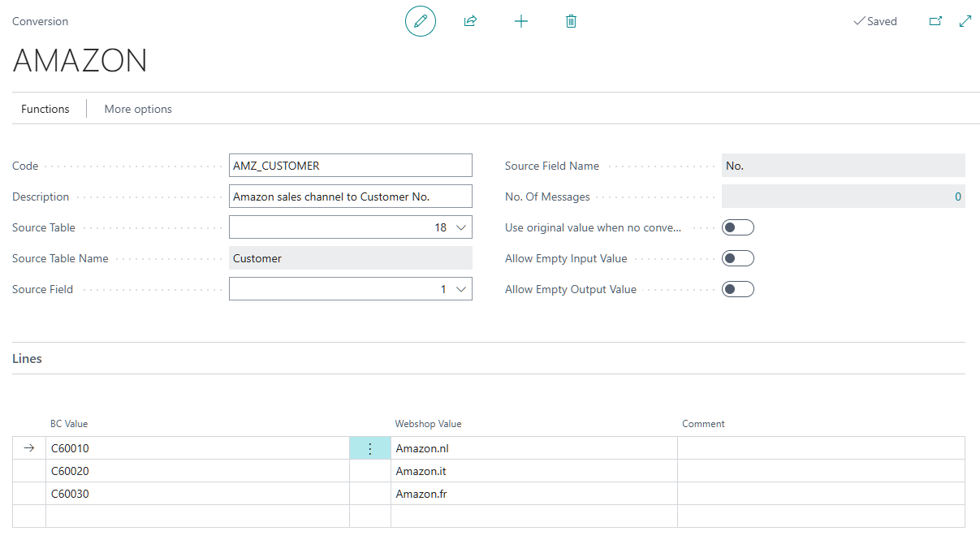This screenshot has height=540, width=980.
Task: Click Comment cell in Amazon.nl row
Action: [821, 448]
